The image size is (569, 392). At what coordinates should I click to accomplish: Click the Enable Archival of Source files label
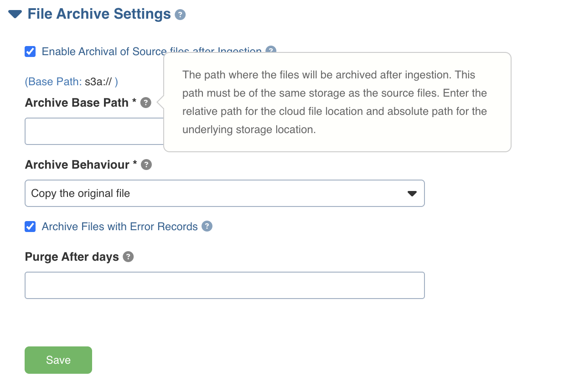coord(103,52)
